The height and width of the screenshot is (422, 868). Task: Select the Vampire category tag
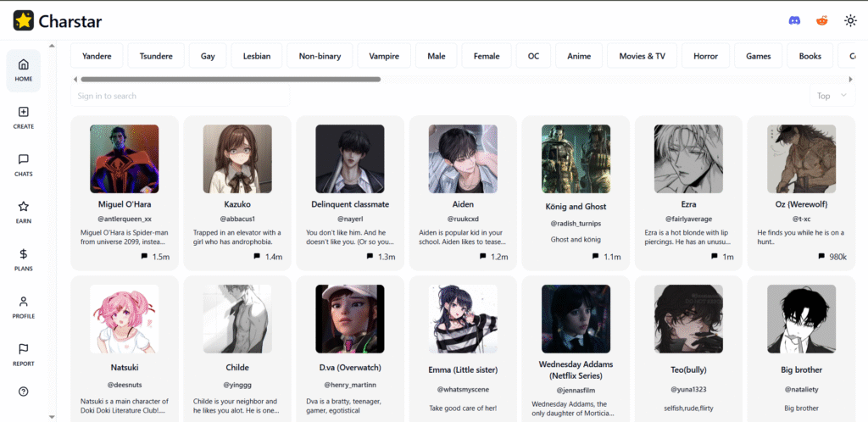384,56
